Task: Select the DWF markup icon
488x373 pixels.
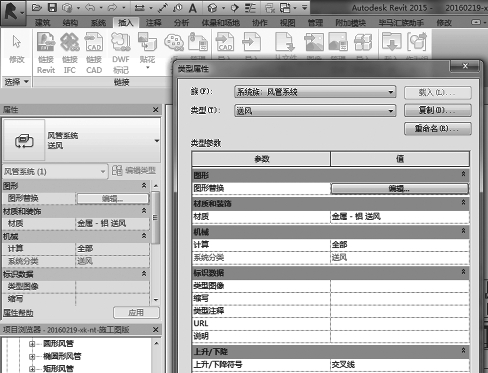Action: (x=121, y=42)
